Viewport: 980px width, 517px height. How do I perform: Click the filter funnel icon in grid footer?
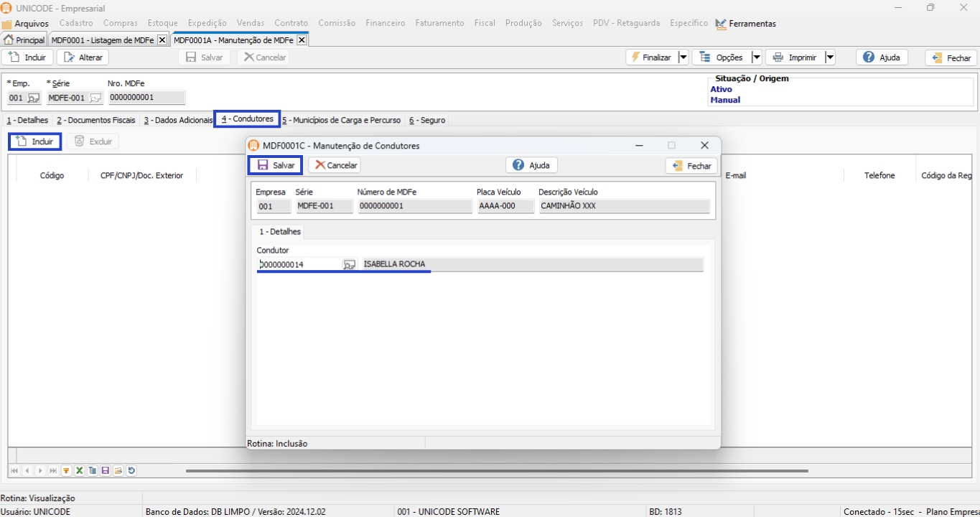click(66, 471)
